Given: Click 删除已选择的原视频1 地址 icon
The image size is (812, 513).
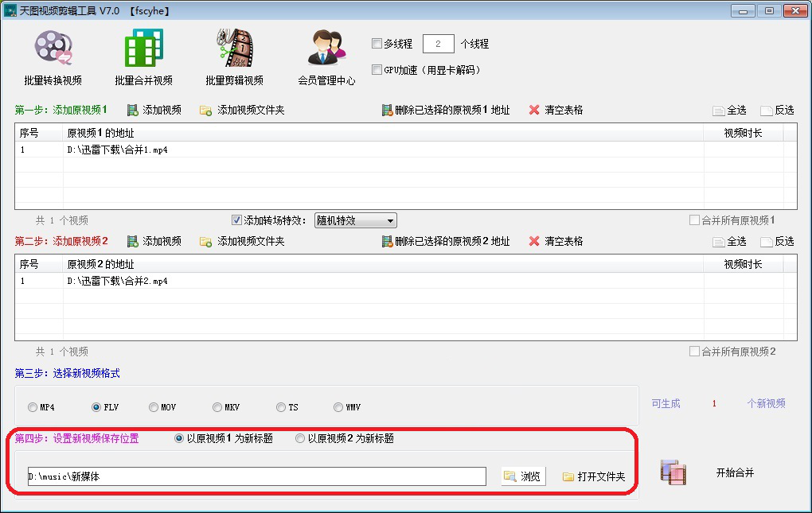Looking at the screenshot, I should pos(387,110).
